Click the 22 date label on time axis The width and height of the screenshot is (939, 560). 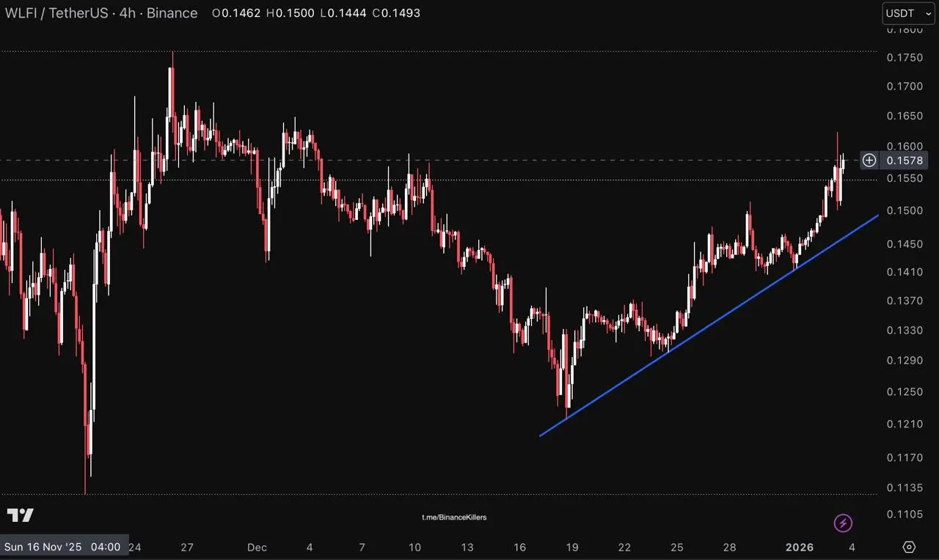click(624, 547)
